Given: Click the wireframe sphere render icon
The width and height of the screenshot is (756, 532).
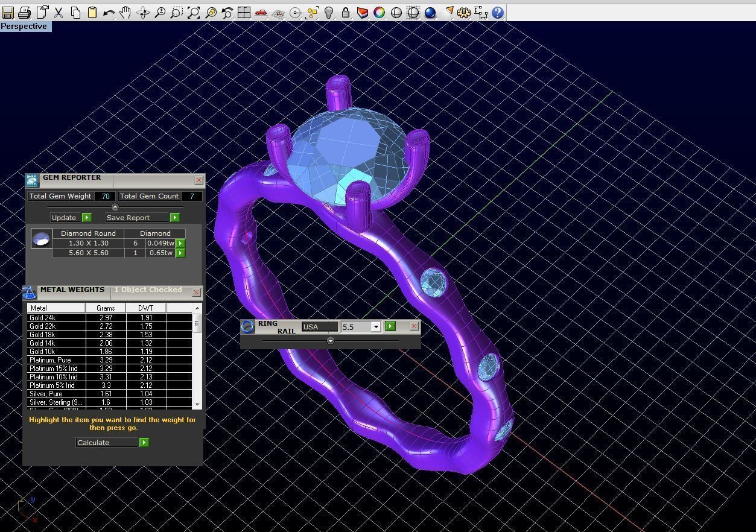Looking at the screenshot, I should click(x=413, y=12).
